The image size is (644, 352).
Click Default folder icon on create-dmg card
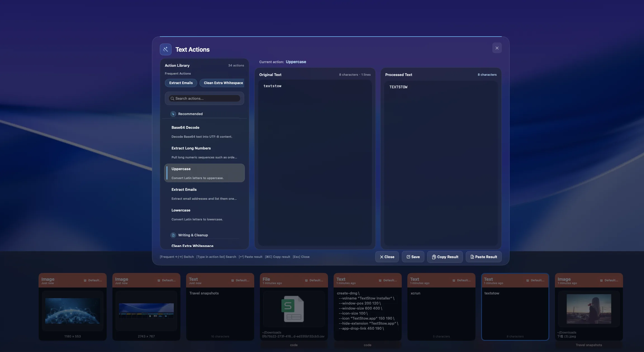tap(380, 280)
